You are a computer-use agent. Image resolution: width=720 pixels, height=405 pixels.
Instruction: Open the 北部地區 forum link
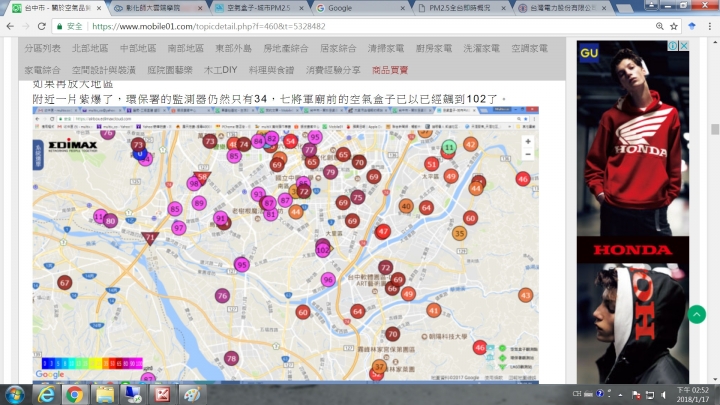tap(90, 48)
